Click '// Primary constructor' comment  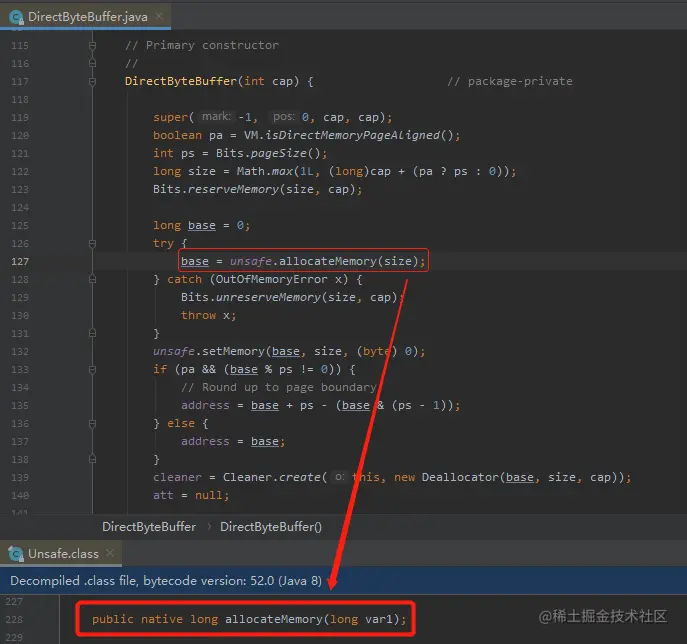202,45
